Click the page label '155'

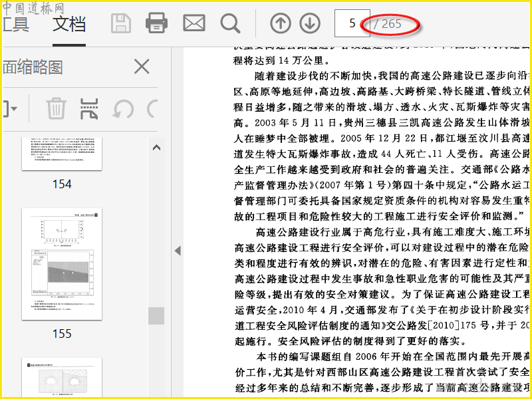pos(62,334)
